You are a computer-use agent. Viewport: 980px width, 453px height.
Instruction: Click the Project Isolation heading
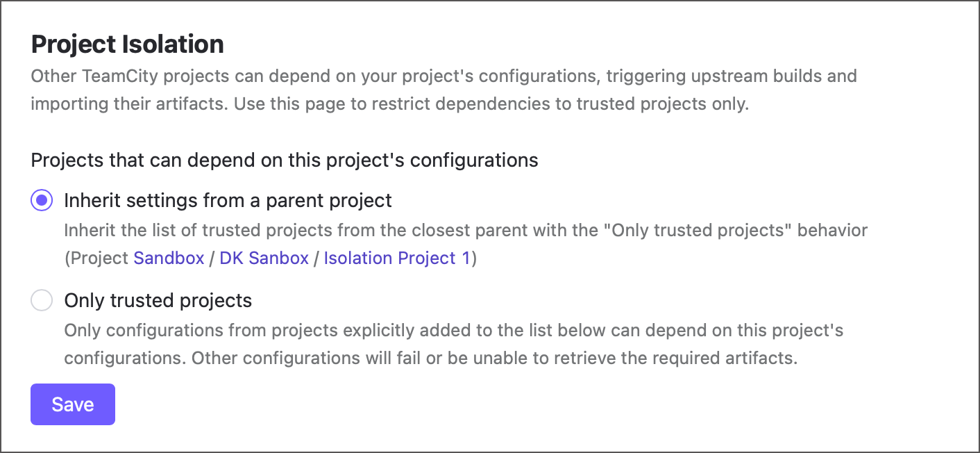[x=127, y=43]
